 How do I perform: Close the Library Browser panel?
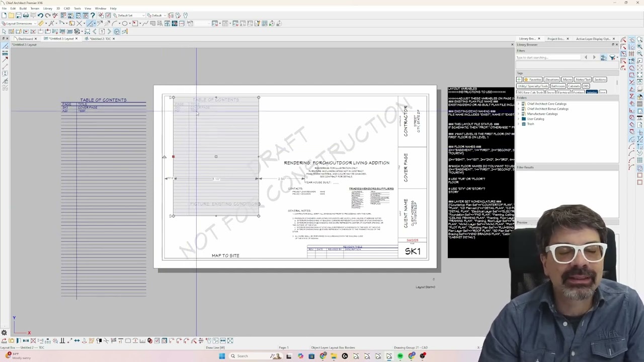pyautogui.click(x=617, y=45)
